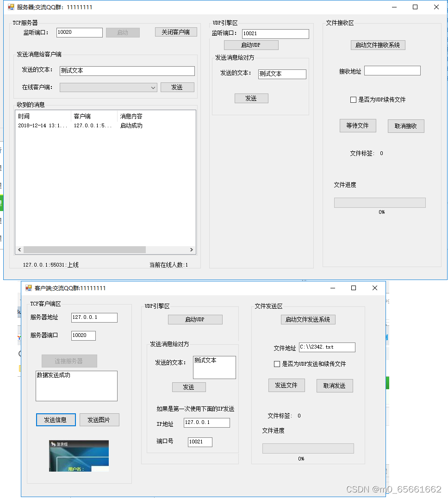Click 启动文件发送系统 button

click(x=308, y=319)
